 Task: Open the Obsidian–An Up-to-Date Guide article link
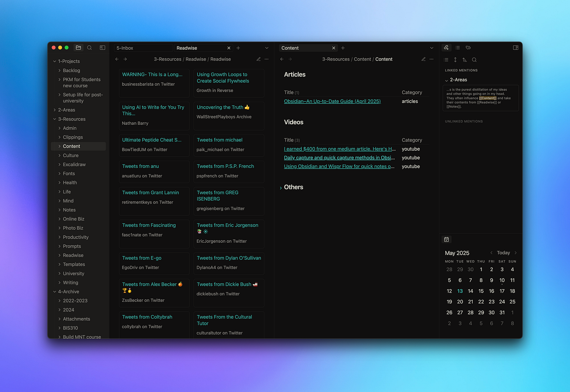pyautogui.click(x=332, y=101)
